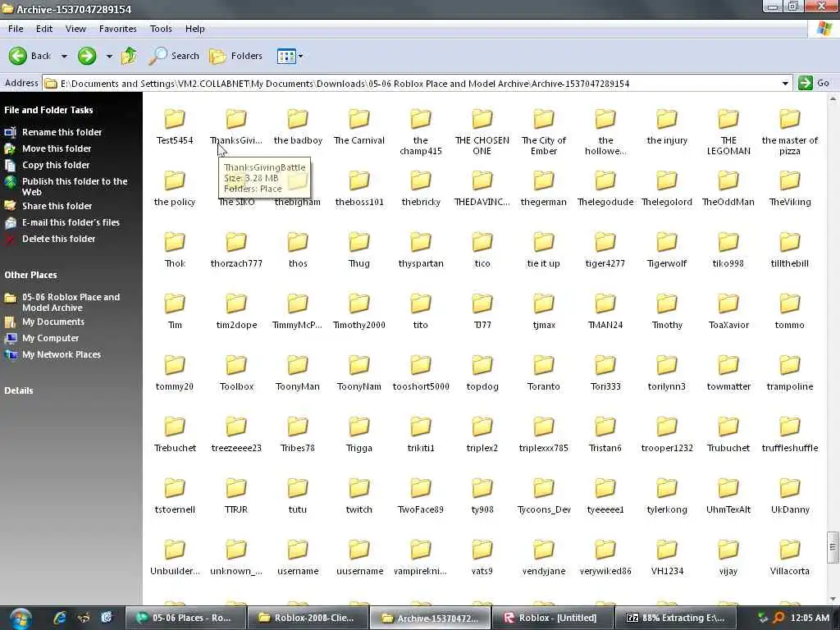Expand the Address bar dropdown list

coord(785,84)
